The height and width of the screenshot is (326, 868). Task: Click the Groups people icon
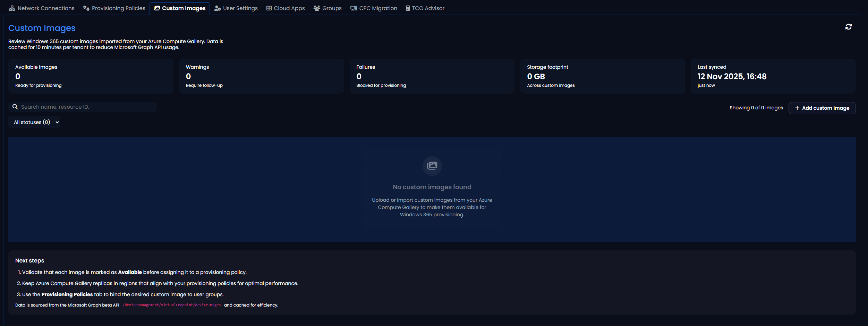coord(317,8)
